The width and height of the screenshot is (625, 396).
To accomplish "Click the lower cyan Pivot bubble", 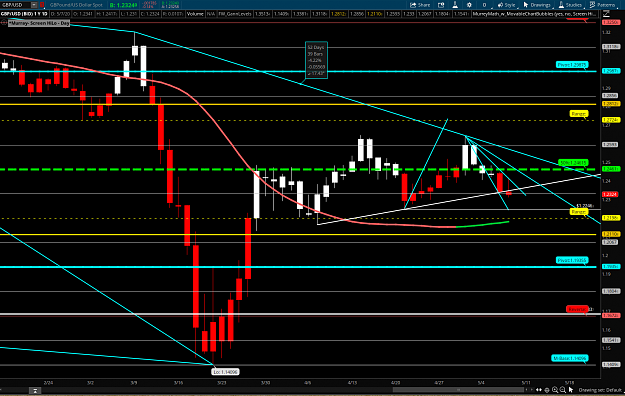I will (572, 260).
